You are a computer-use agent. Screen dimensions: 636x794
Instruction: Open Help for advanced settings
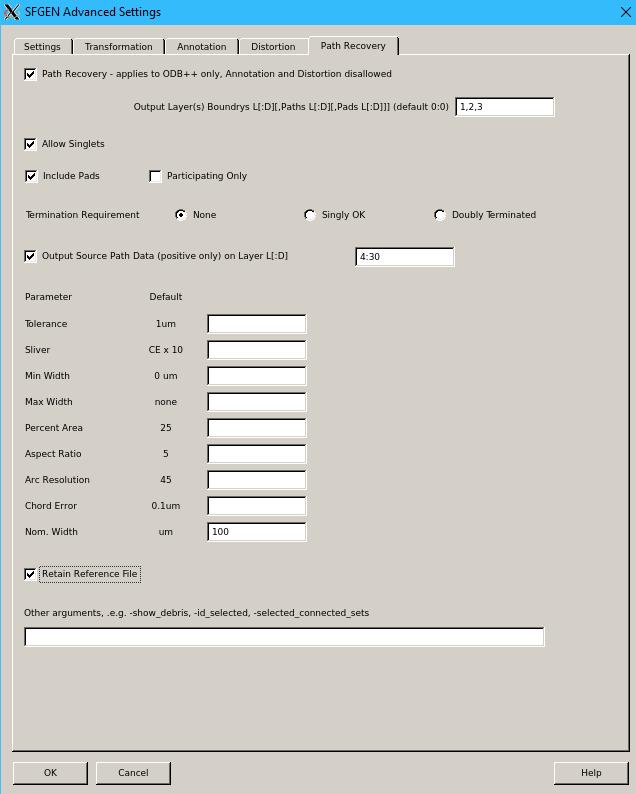point(591,773)
